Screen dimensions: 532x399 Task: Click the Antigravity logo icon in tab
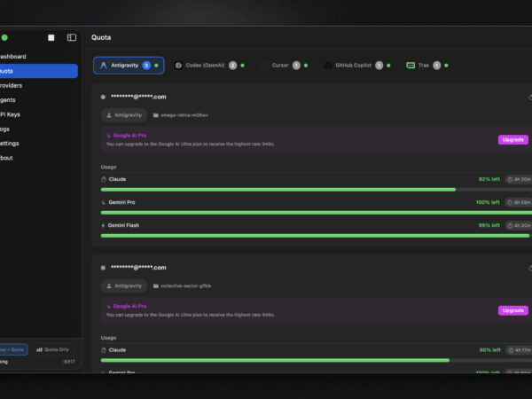point(104,66)
